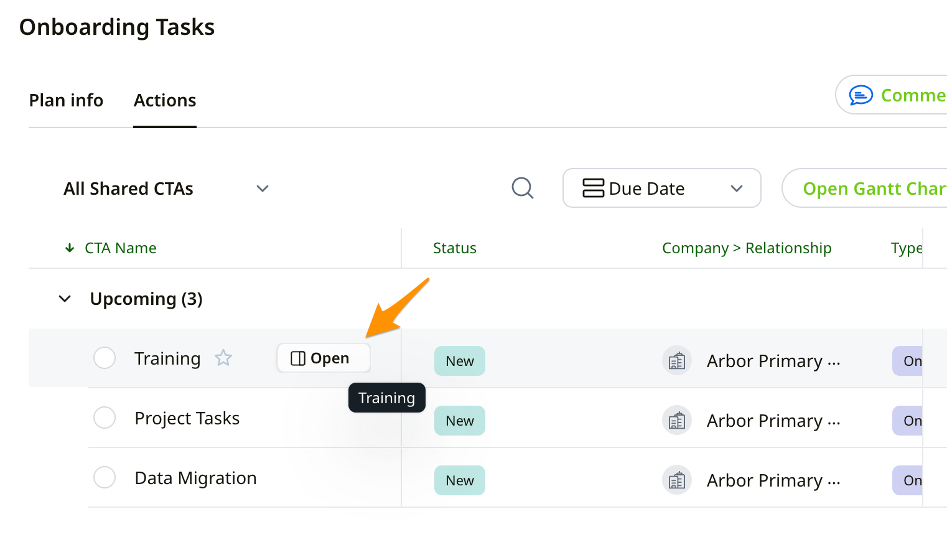
Task: Click the Due Date grouping layout icon
Action: pos(593,188)
